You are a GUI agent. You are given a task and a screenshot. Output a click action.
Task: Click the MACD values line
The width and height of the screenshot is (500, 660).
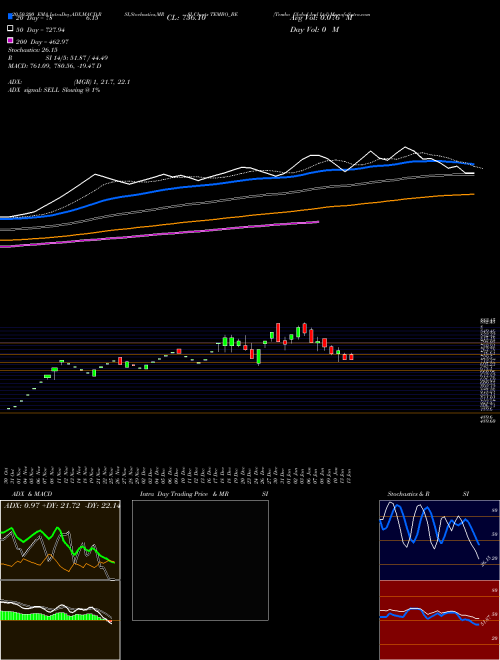pyautogui.click(x=55, y=66)
